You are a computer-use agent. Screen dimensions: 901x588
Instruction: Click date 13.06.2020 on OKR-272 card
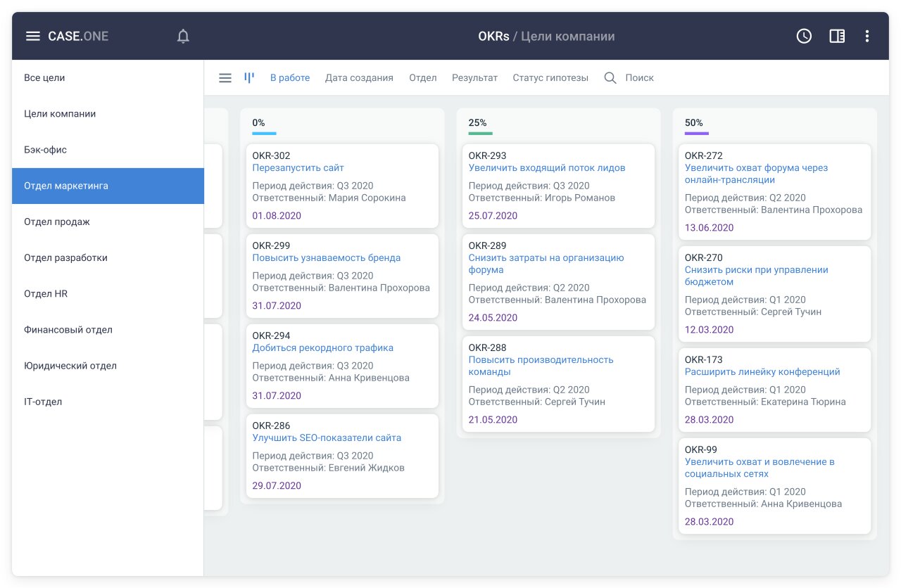(709, 228)
